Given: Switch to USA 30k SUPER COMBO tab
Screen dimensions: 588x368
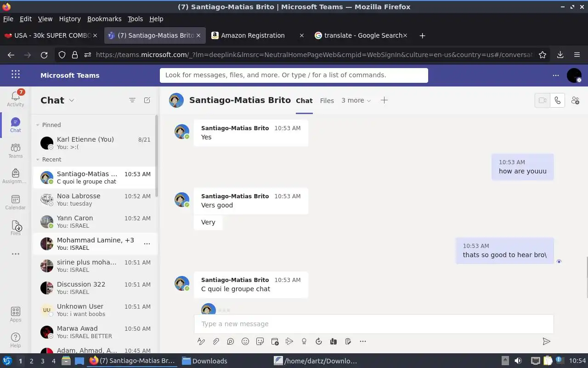Looking at the screenshot, I should (51, 35).
